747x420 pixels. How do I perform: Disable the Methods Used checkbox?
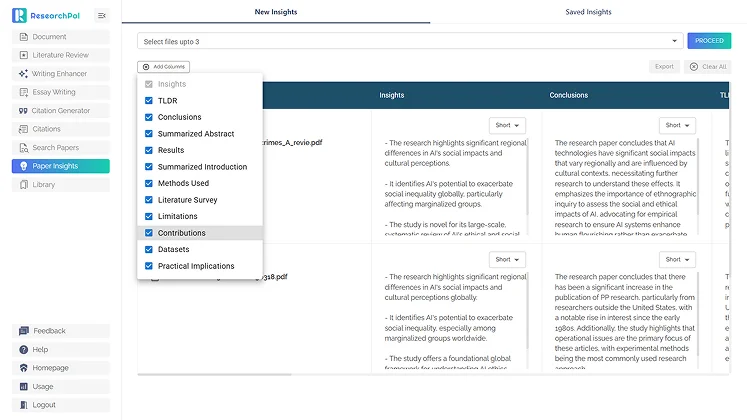pos(149,183)
